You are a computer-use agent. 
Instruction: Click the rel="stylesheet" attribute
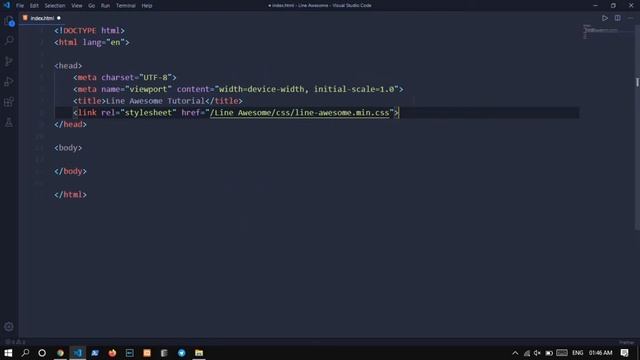139,113
